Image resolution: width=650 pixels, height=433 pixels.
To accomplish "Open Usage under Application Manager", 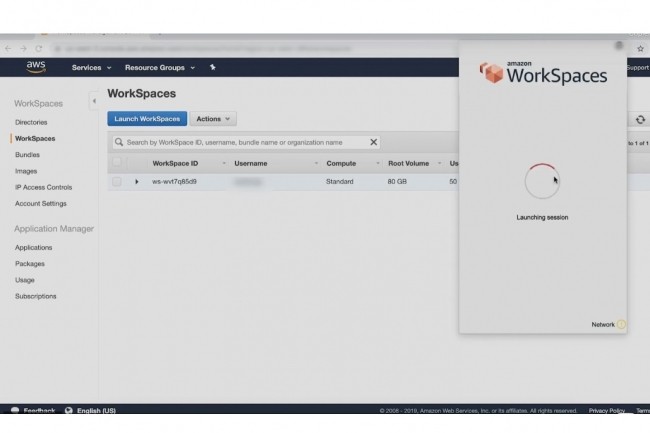I will 24,280.
